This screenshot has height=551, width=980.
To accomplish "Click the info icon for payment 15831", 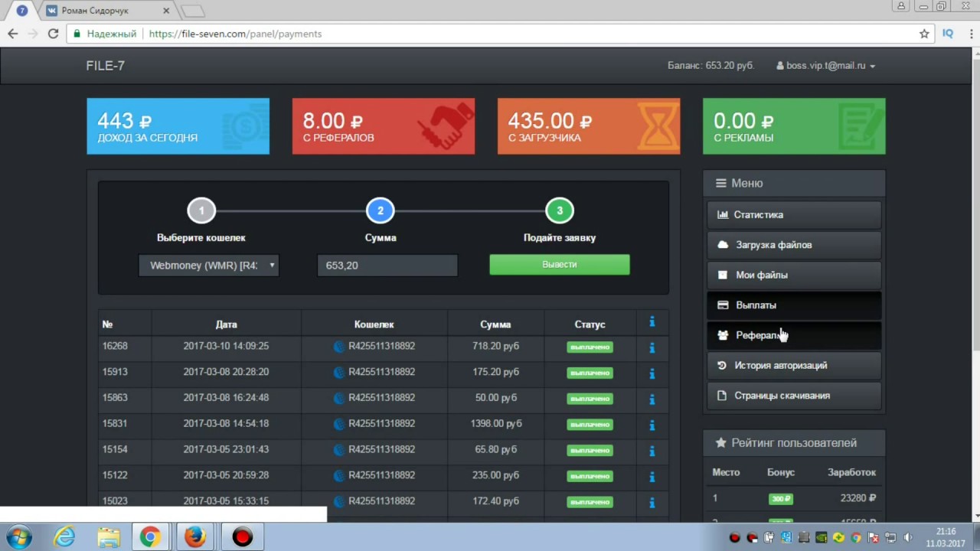I will (652, 425).
